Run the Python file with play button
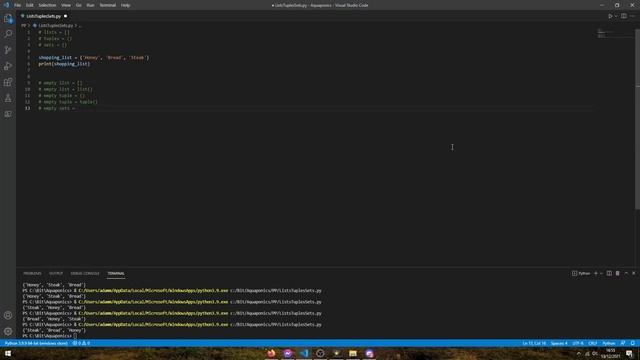Screen dimensions: 640x360 click(610, 16)
